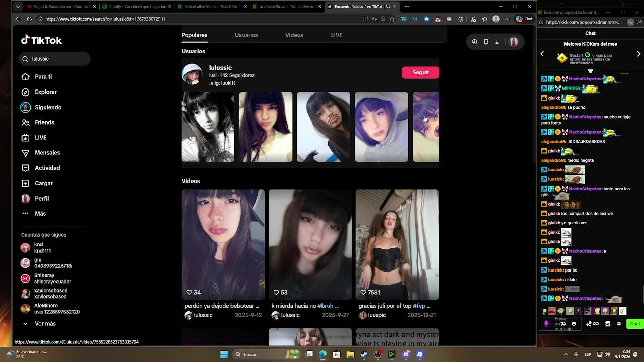Go to next KICKers leaderboard slide
The width and height of the screenshot is (644, 362).
point(638,54)
